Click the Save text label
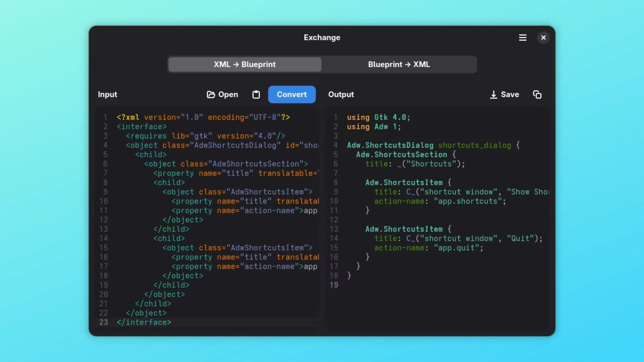Screen dimensions: 644x362 point(510,95)
